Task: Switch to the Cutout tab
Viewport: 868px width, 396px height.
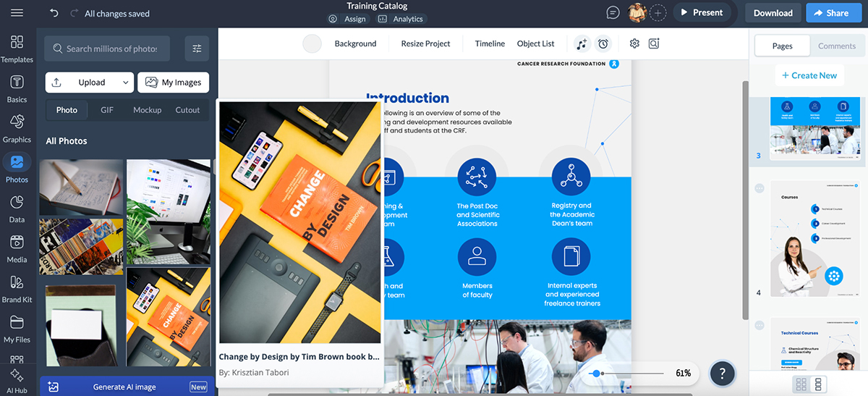Action: coord(187,110)
